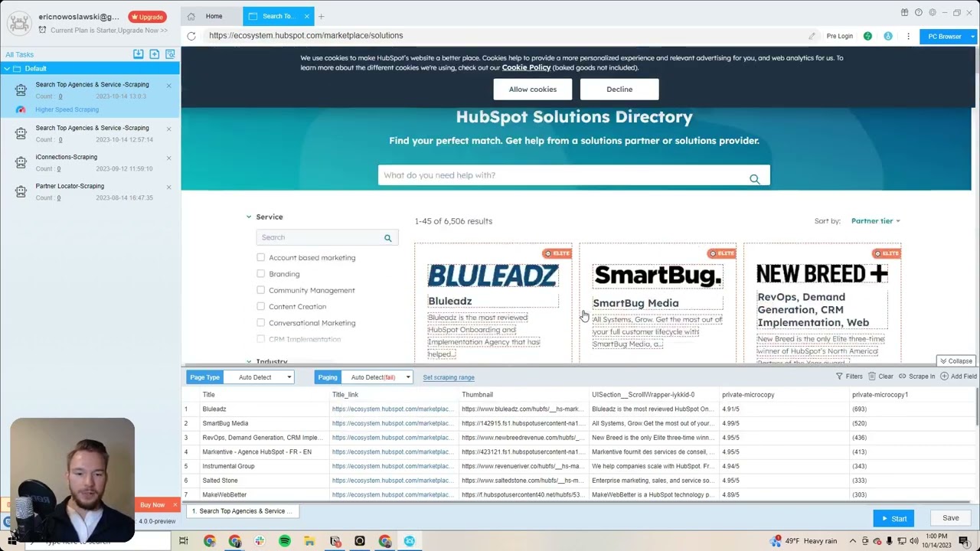
Task: Check Account based marketing filter
Action: click(x=261, y=258)
